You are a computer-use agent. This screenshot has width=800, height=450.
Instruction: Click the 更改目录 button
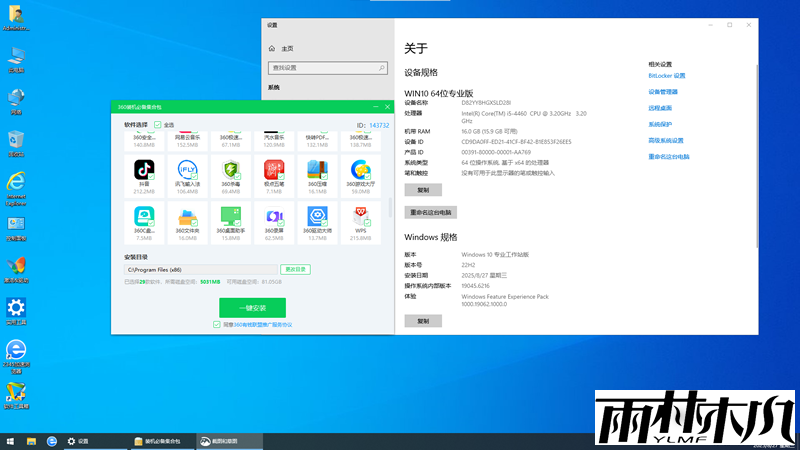tap(295, 269)
